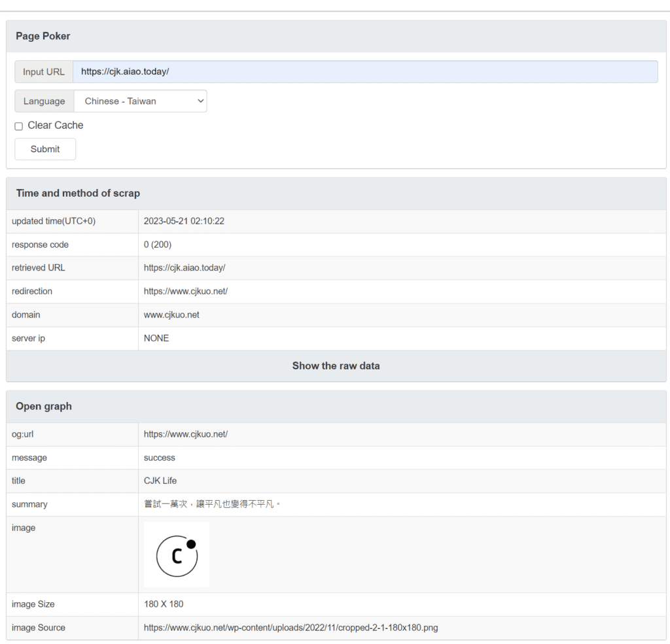Click the og:url value https://www.cjkuo.net/
Viewport: 670px width, 644px height.
click(x=186, y=434)
